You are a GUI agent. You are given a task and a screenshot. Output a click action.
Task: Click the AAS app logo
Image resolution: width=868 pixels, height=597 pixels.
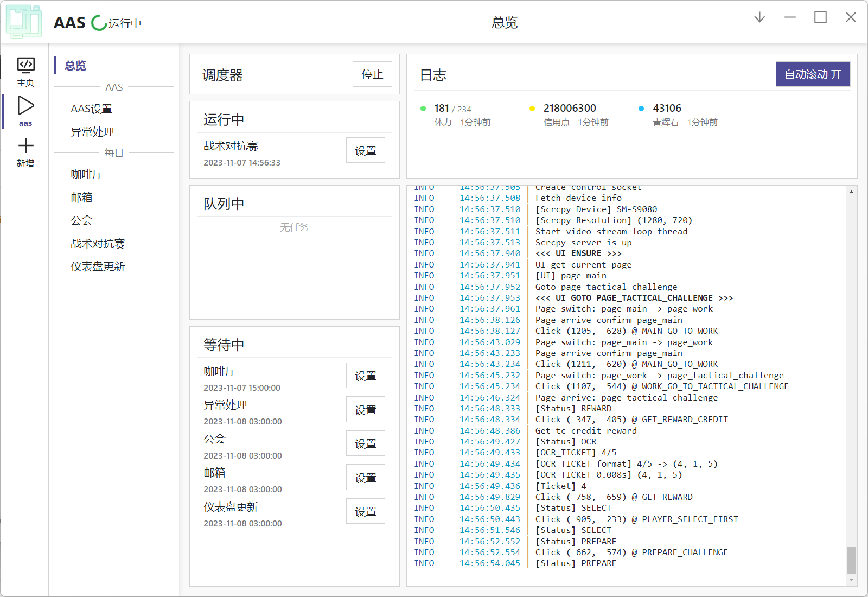[x=23, y=22]
